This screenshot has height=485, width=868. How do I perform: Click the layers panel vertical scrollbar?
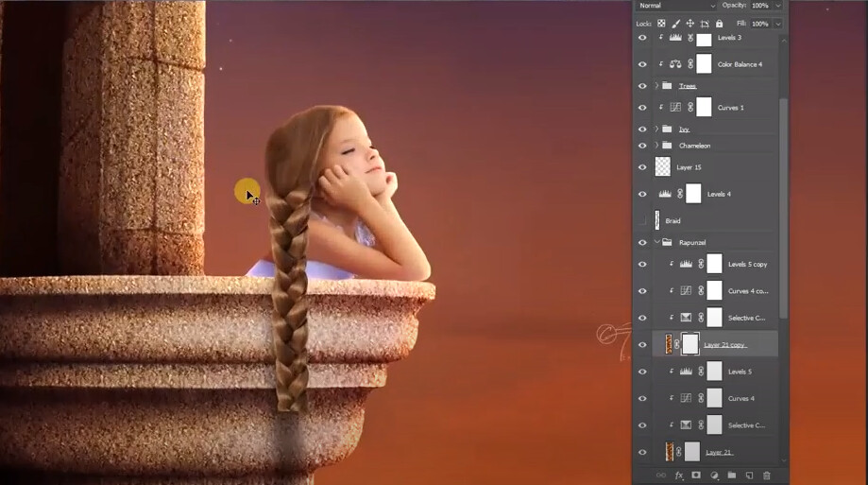point(783,208)
